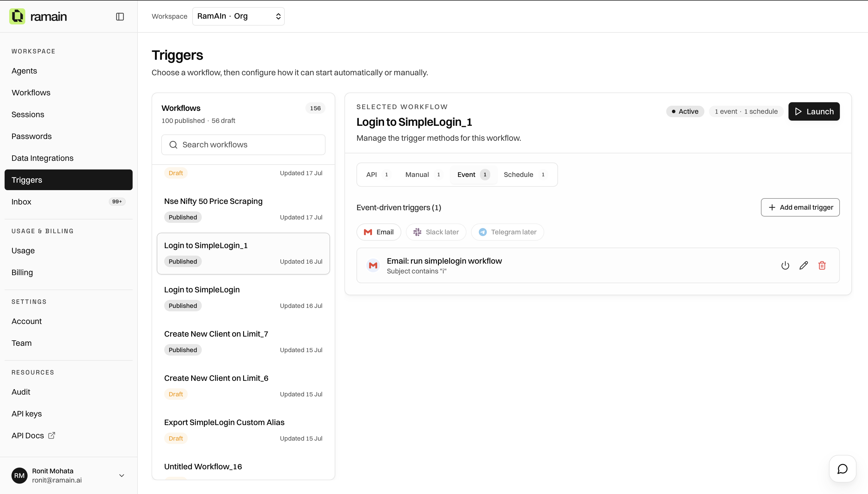Click the Gmail icon in trigger row
The width and height of the screenshot is (868, 494).
373,265
